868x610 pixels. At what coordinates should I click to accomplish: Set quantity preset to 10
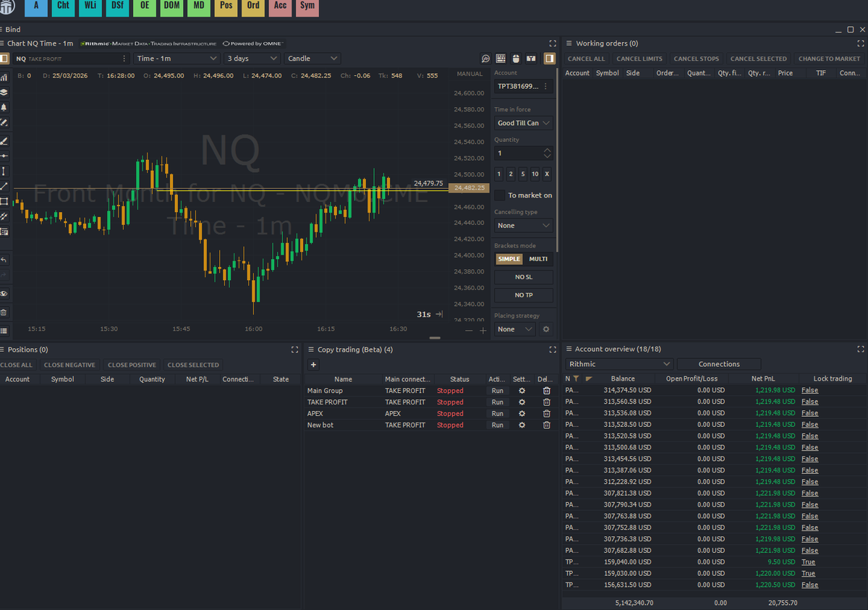tap(535, 174)
